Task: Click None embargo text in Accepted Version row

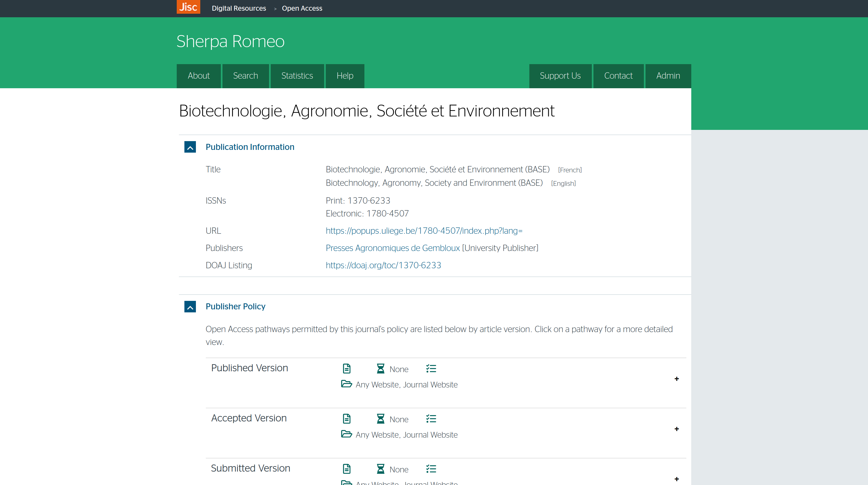Action: pyautogui.click(x=399, y=420)
